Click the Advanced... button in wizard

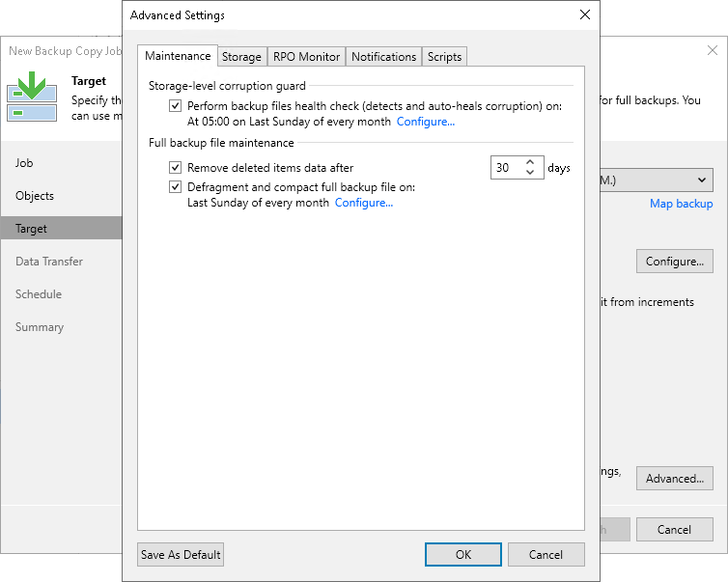pos(675,479)
